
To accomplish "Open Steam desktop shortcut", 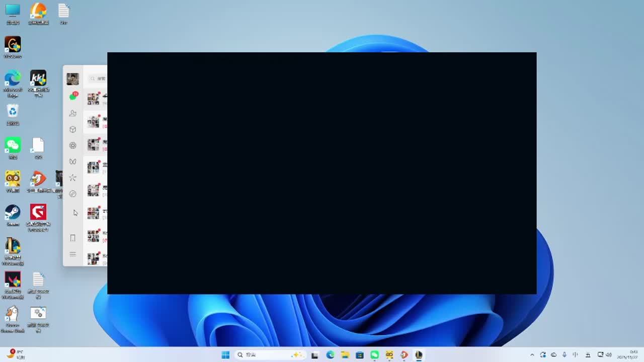I will tap(13, 213).
